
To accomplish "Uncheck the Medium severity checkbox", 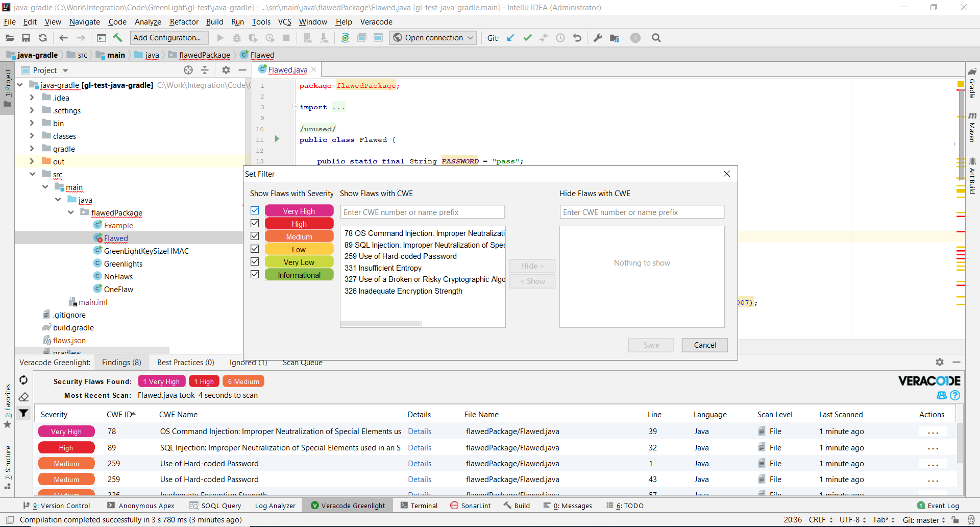I will pyautogui.click(x=255, y=236).
